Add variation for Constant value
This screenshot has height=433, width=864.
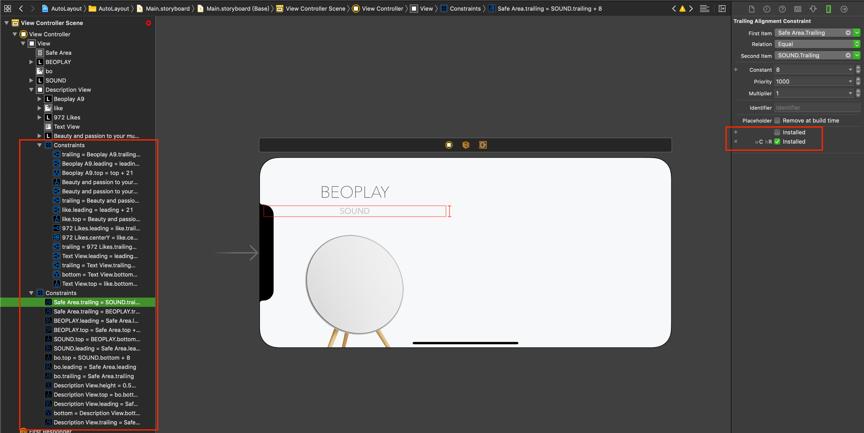click(x=736, y=70)
